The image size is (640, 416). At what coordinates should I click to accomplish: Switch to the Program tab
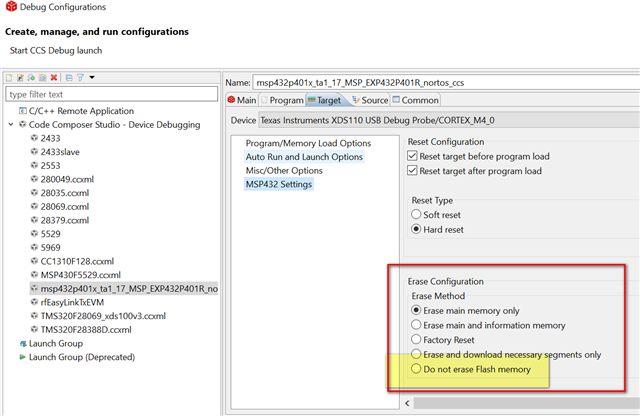[282, 100]
